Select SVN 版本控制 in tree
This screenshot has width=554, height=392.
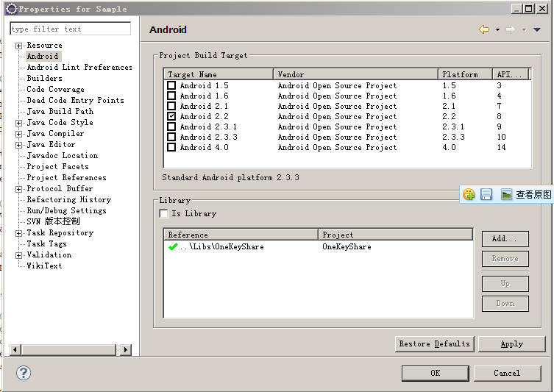tap(54, 221)
